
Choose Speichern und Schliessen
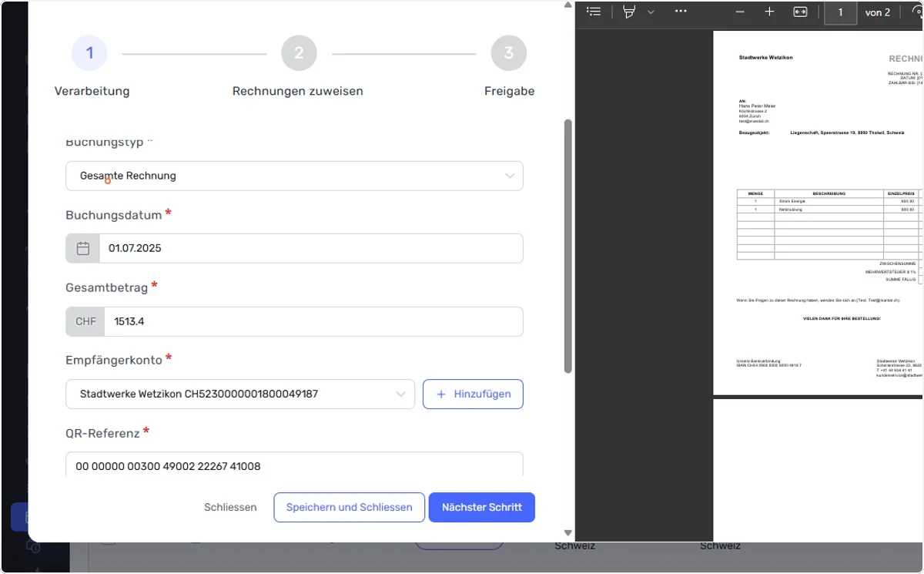tap(350, 507)
